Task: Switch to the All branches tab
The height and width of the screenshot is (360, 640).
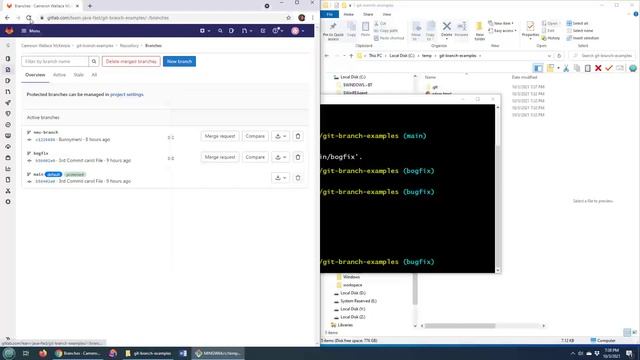Action: coord(94,75)
